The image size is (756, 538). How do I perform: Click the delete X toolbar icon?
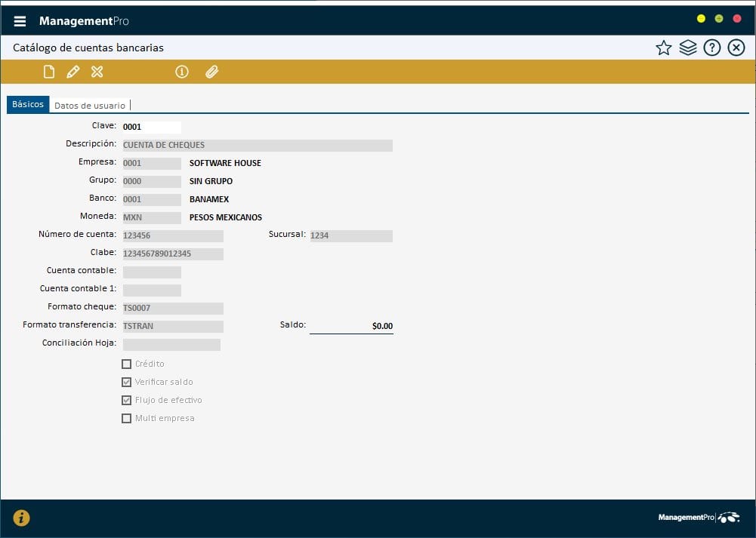[97, 72]
